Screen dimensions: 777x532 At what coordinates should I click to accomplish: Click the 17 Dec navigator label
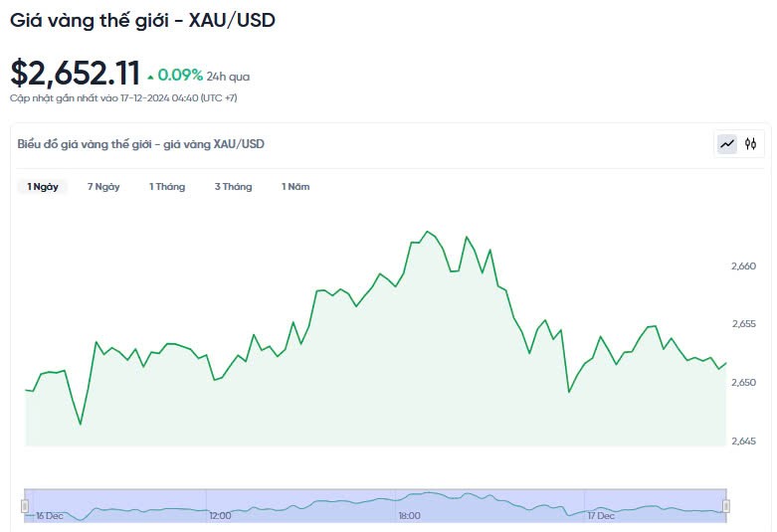click(601, 516)
